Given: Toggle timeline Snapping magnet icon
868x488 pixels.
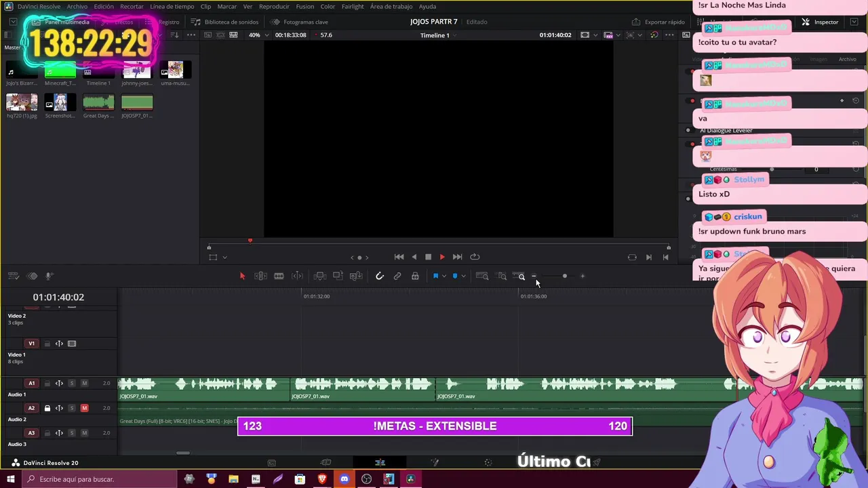Looking at the screenshot, I should point(380,276).
